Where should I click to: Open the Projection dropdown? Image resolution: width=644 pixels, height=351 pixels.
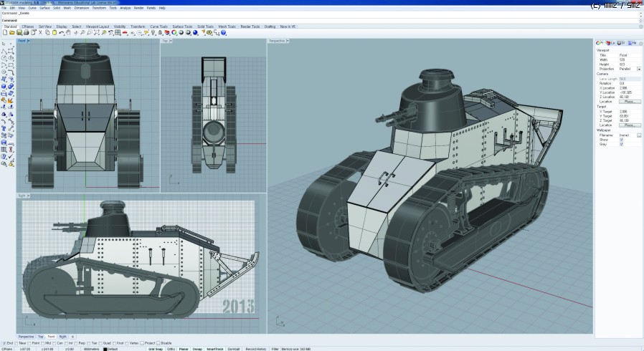639,69
